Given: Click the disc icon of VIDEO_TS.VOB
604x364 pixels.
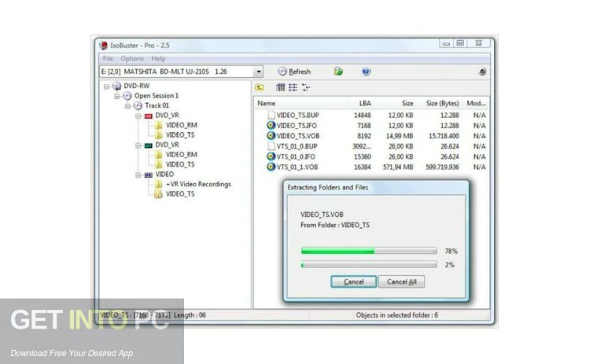Looking at the screenshot, I should [x=271, y=135].
